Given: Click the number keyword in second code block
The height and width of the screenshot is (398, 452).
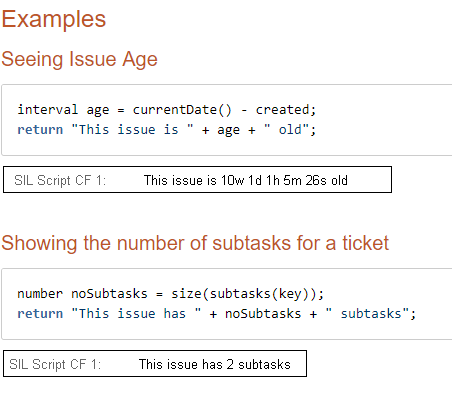Looking at the screenshot, I should pyautogui.click(x=40, y=294).
